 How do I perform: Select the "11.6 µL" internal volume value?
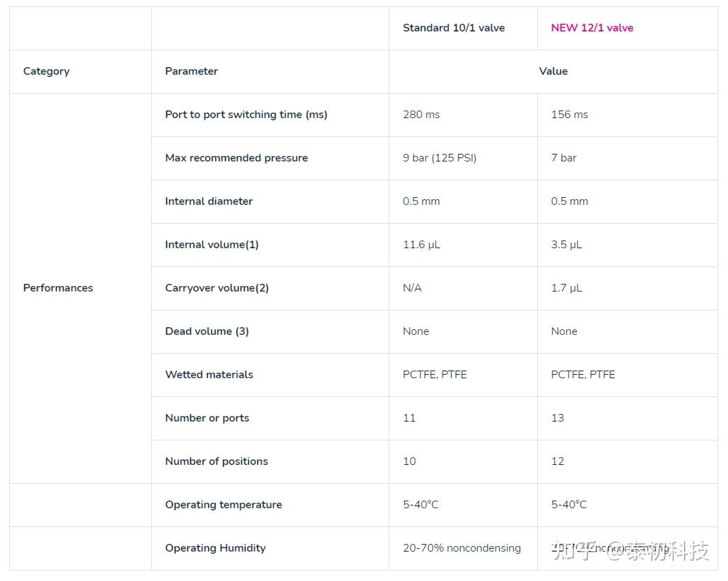point(421,245)
